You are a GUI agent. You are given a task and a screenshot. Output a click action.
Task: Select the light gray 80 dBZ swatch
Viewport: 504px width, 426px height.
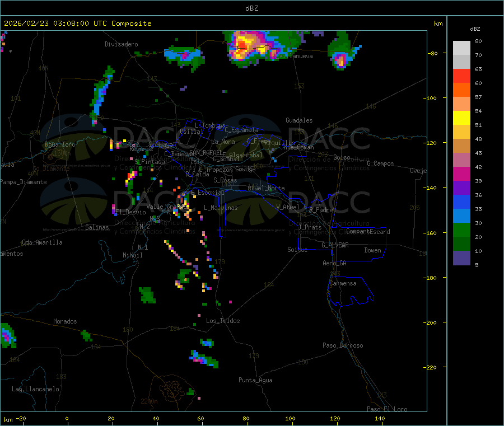(461, 48)
